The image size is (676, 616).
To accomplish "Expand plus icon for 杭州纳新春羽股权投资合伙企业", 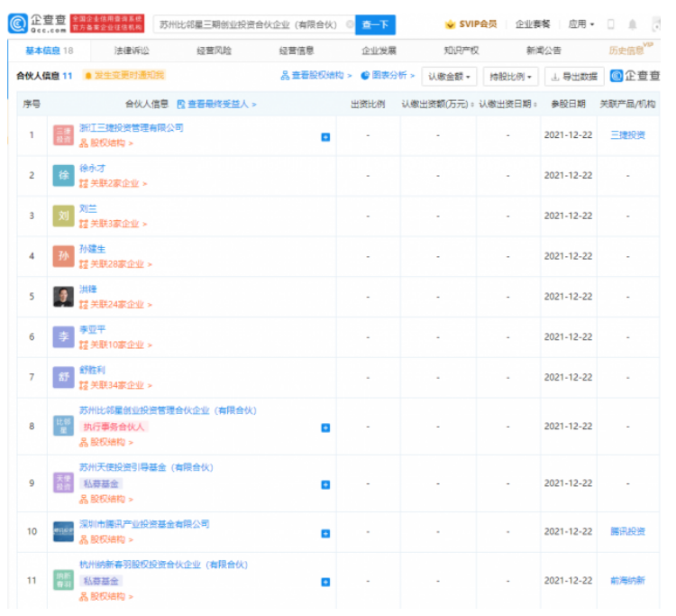I will [x=325, y=583].
